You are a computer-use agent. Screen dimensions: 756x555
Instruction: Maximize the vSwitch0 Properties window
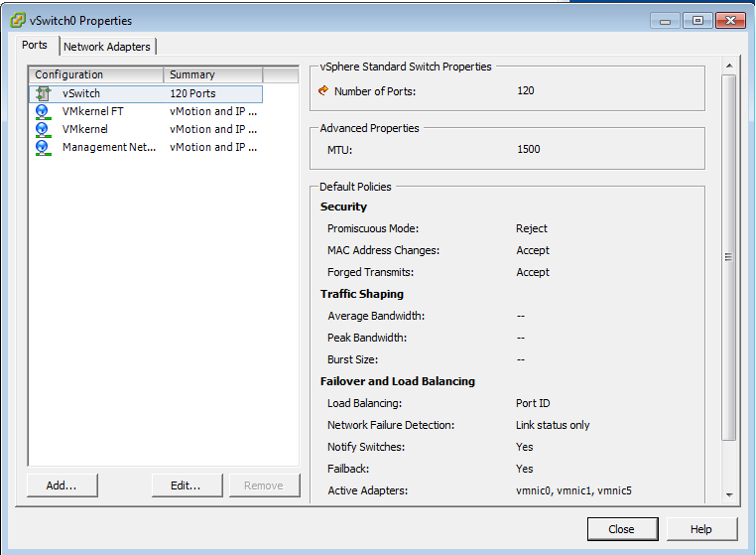697,21
